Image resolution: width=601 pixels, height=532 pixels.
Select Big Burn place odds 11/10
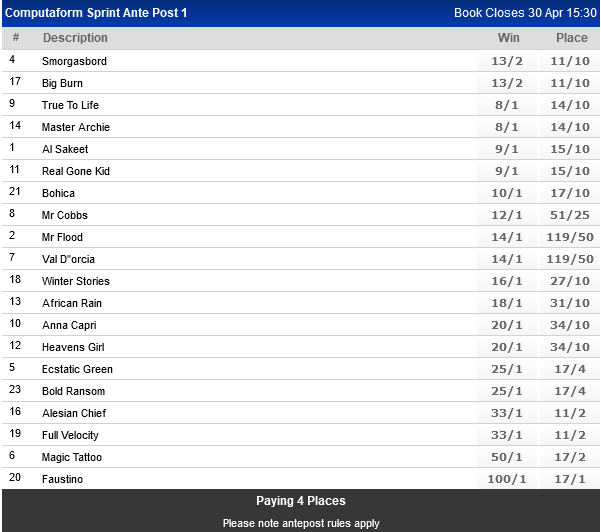[x=571, y=83]
